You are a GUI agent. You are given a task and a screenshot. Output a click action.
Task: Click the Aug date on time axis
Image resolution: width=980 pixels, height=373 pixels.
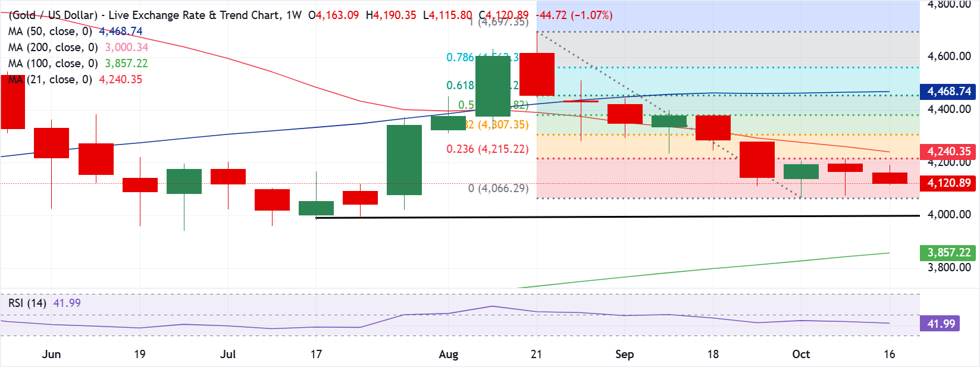pyautogui.click(x=449, y=355)
